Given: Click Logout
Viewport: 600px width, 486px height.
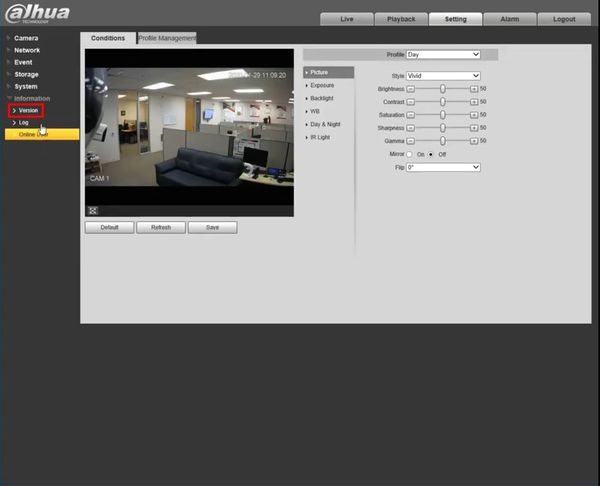Looking at the screenshot, I should (564, 19).
